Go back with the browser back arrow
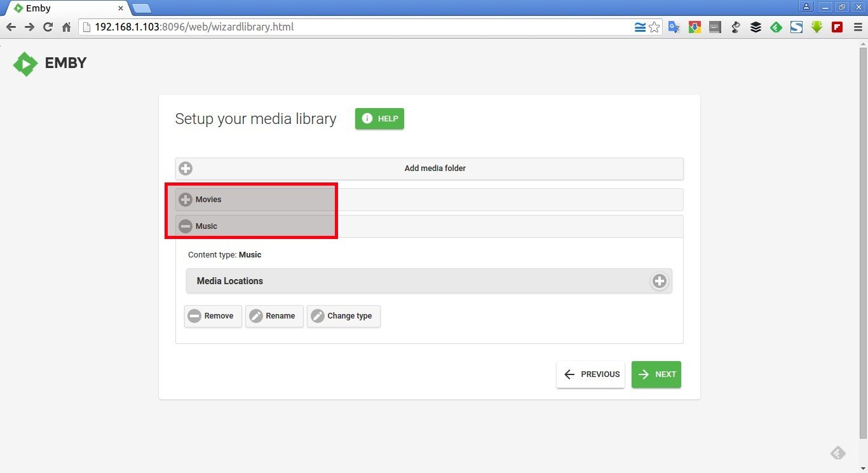 point(11,27)
